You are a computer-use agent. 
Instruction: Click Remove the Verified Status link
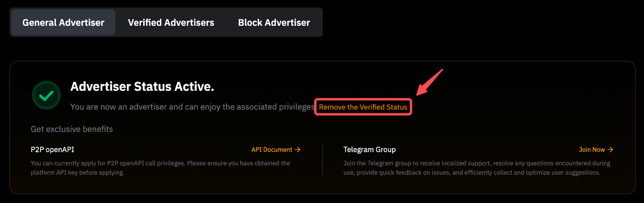click(x=363, y=107)
